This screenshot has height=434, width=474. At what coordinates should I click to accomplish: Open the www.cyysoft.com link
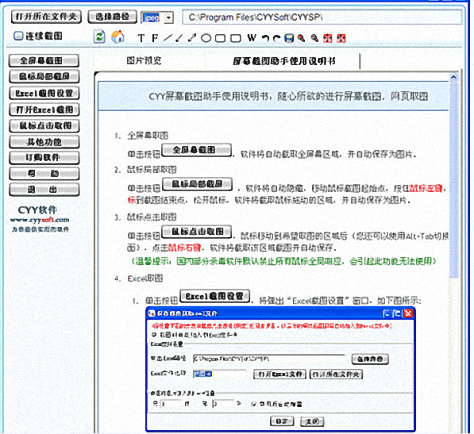(x=40, y=220)
